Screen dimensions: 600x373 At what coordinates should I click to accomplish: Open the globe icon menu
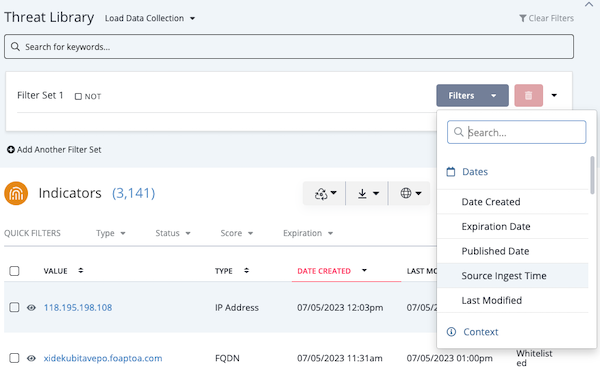pos(410,194)
